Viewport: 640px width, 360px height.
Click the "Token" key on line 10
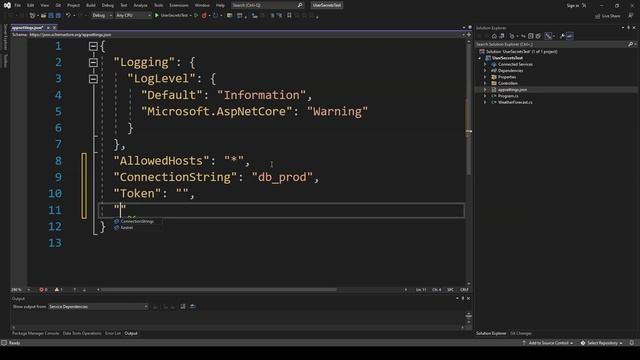pos(137,193)
